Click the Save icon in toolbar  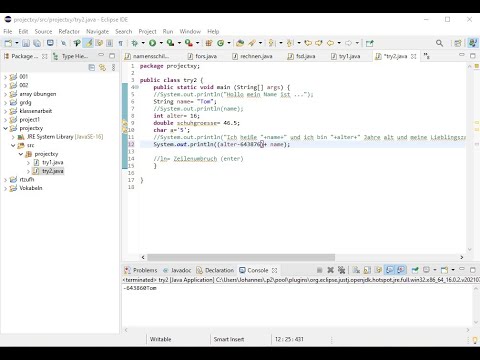tap(26, 43)
